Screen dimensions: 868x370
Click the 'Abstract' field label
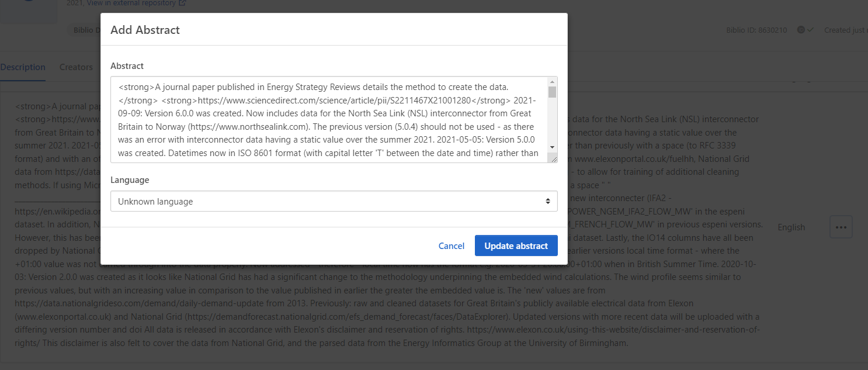(127, 66)
